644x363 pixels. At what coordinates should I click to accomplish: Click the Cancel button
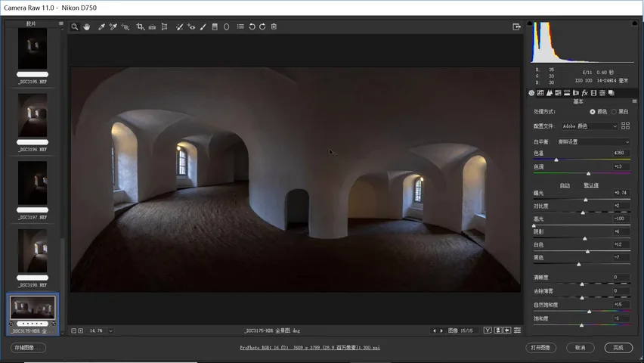point(580,348)
